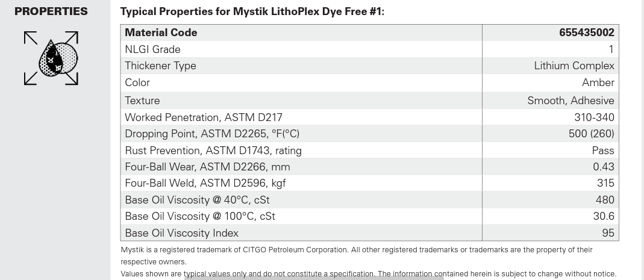This screenshot has height=280, width=644.
Task: Click the Four-Ball Weld ASTM D2596 label
Action: click(x=205, y=183)
